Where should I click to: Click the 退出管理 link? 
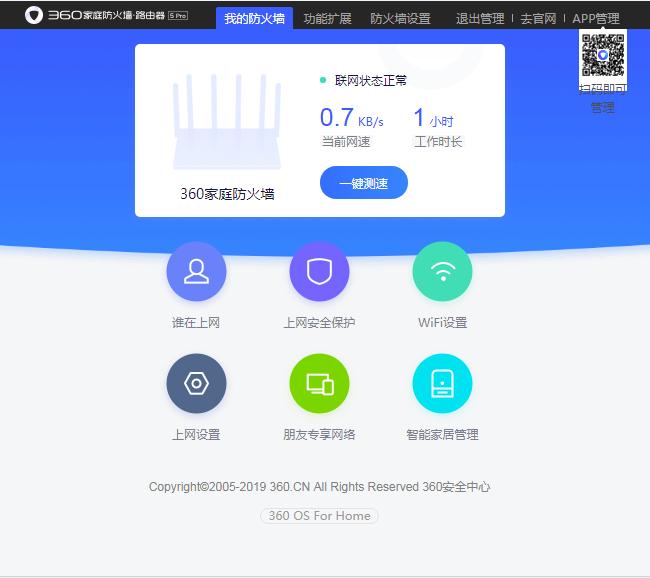point(480,19)
